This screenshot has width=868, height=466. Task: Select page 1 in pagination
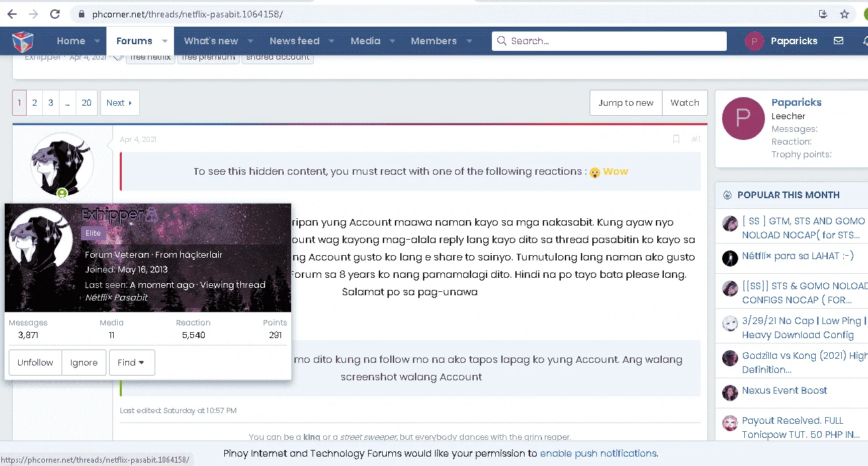(x=19, y=102)
